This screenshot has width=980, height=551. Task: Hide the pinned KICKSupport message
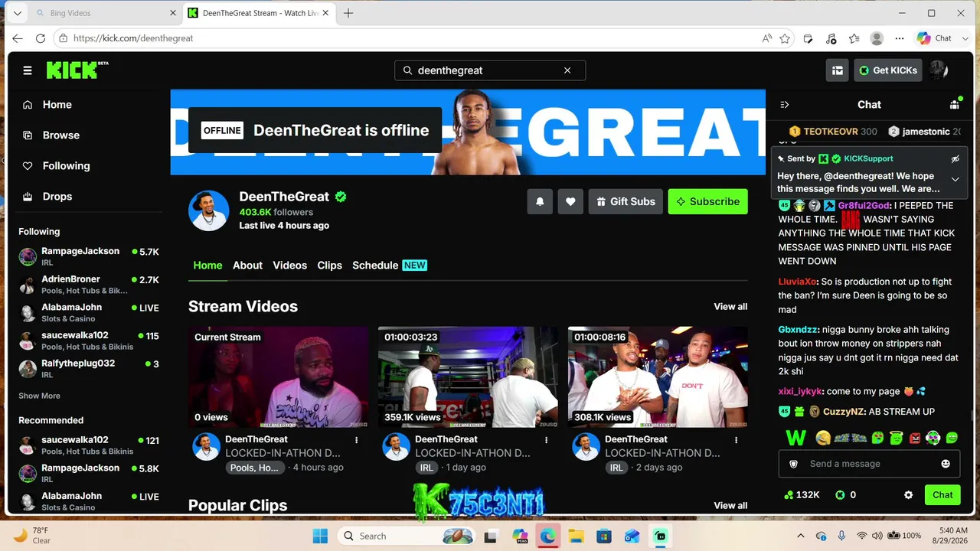(x=955, y=159)
